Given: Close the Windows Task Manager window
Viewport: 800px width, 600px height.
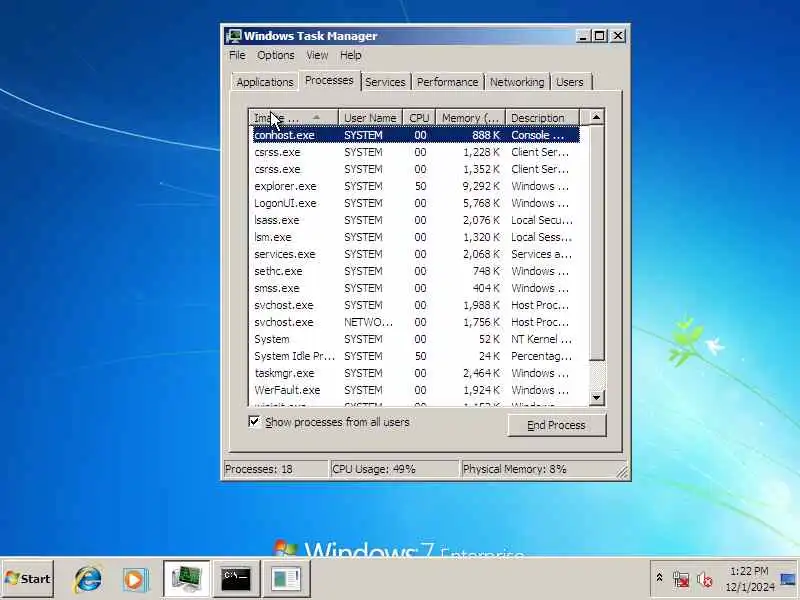Looking at the screenshot, I should (x=617, y=36).
